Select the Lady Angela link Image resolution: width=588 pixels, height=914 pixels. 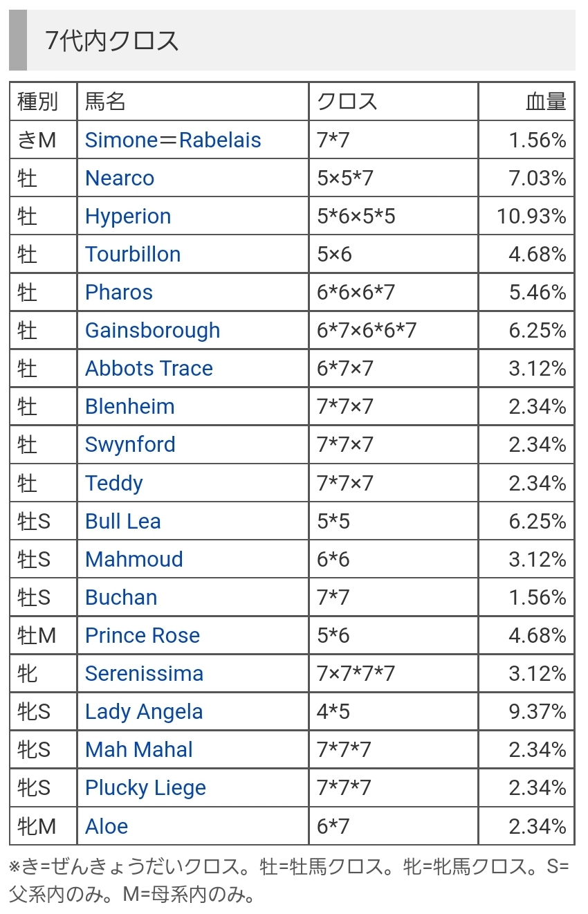point(144,711)
